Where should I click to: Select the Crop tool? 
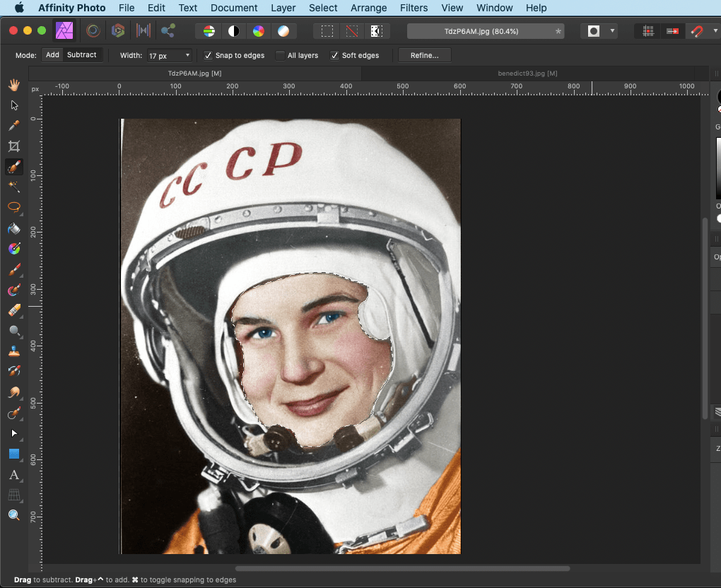click(x=13, y=146)
